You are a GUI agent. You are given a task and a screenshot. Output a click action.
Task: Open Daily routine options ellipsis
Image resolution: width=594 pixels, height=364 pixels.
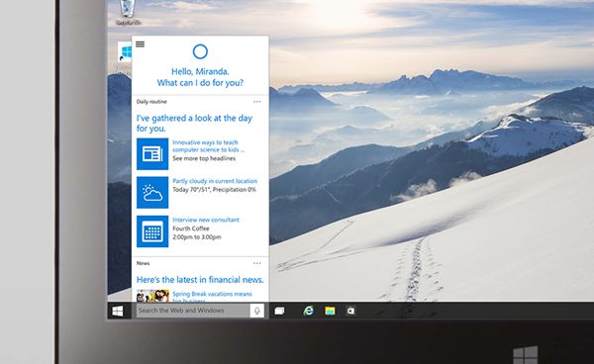tap(257, 102)
